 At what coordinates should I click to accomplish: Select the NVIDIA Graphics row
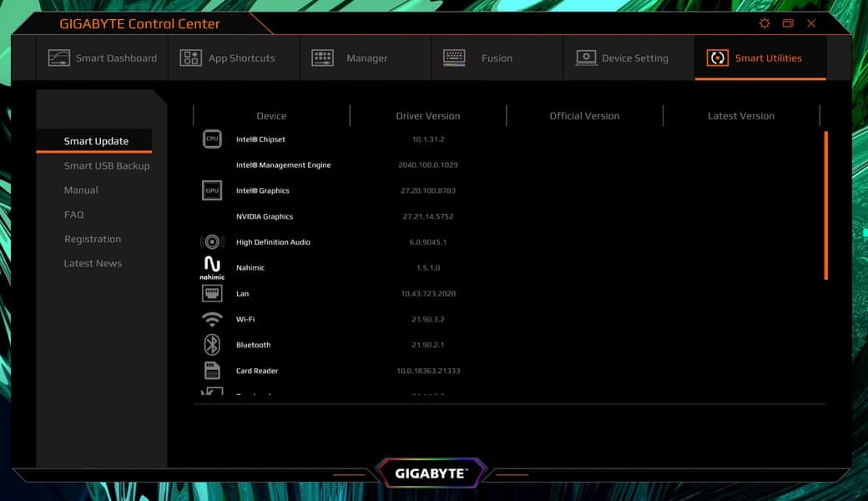(265, 216)
